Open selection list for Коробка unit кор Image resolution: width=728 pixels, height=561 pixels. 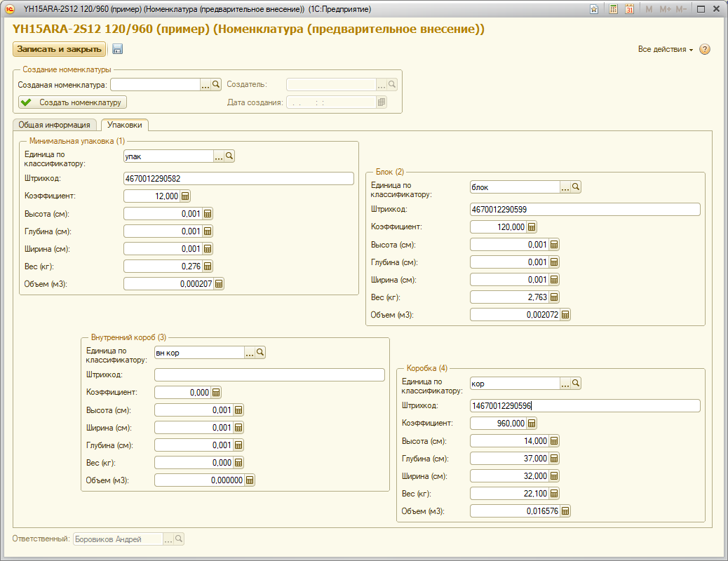(x=565, y=384)
